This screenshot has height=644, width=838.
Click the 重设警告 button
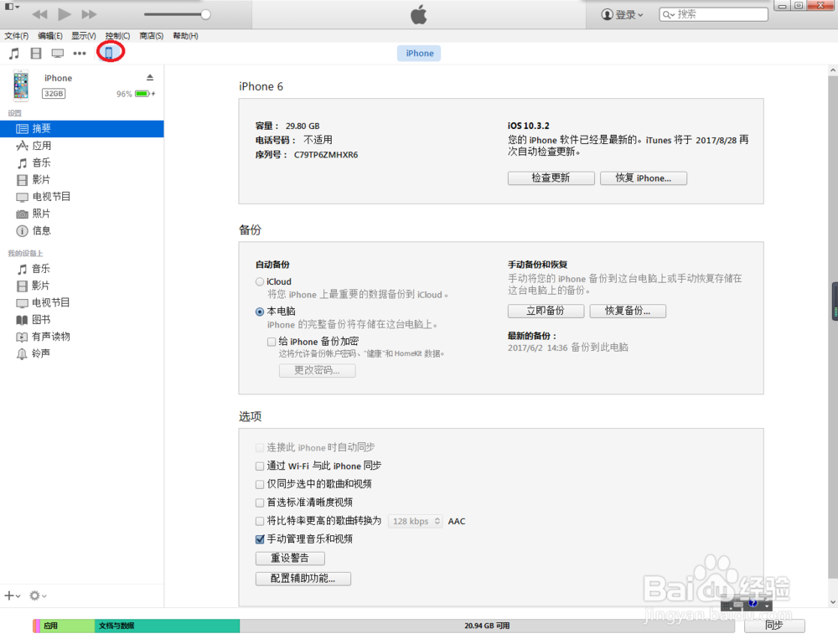(x=290, y=559)
